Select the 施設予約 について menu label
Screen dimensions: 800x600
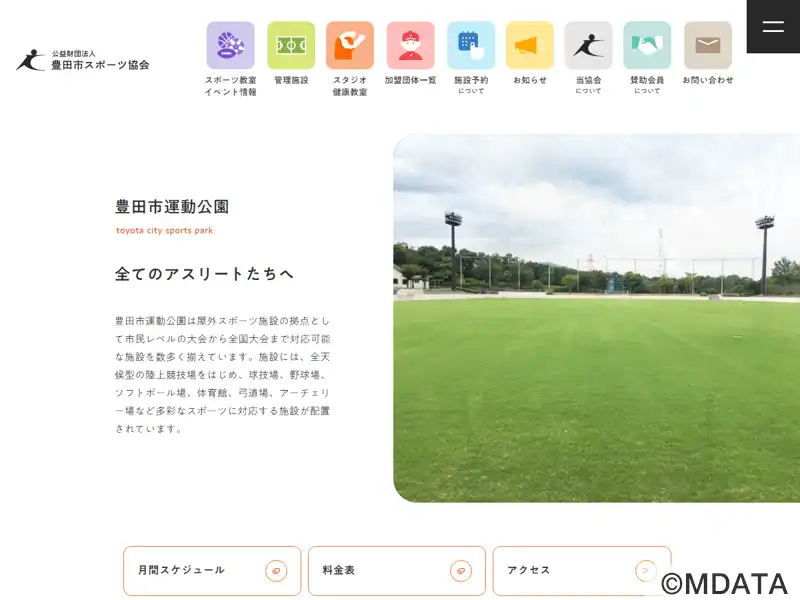click(471, 85)
